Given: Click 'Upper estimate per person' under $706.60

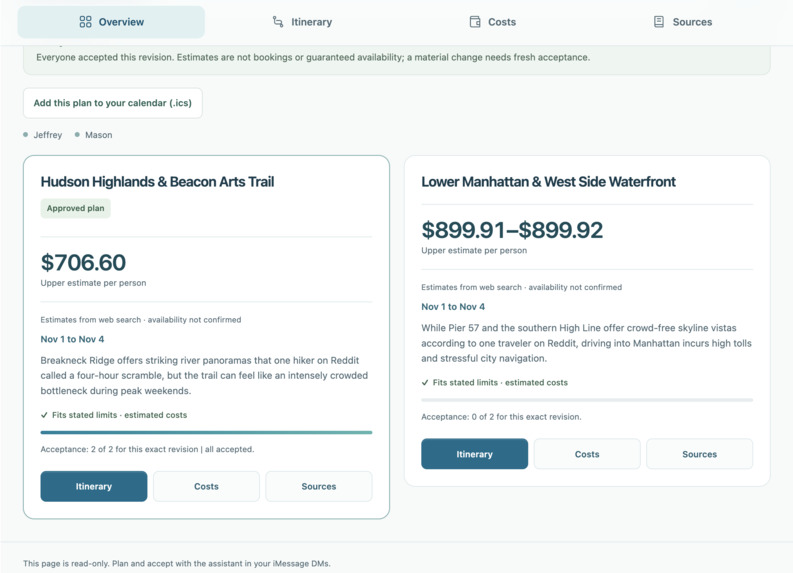Looking at the screenshot, I should pos(93,283).
